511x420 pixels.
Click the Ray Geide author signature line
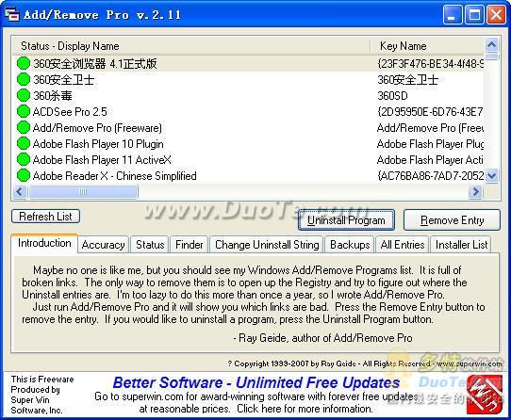coord(323,338)
